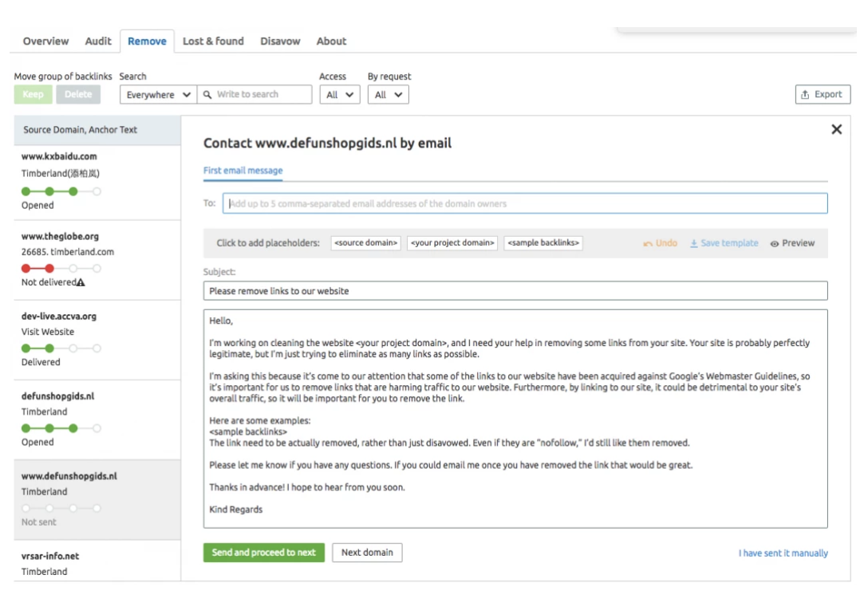The image size is (868, 598).
Task: Click the search magnifier icon
Action: pos(207,94)
